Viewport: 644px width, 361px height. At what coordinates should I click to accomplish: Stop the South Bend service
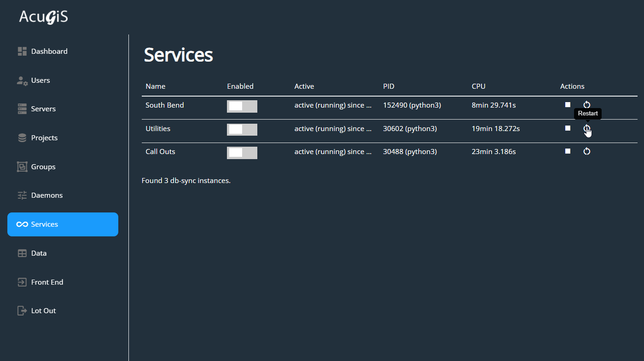pyautogui.click(x=568, y=105)
